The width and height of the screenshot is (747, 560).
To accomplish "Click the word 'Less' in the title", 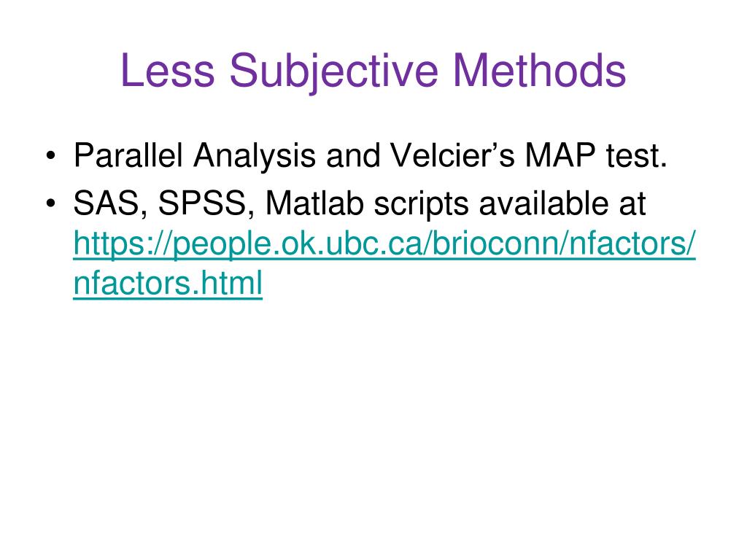I will click(168, 70).
